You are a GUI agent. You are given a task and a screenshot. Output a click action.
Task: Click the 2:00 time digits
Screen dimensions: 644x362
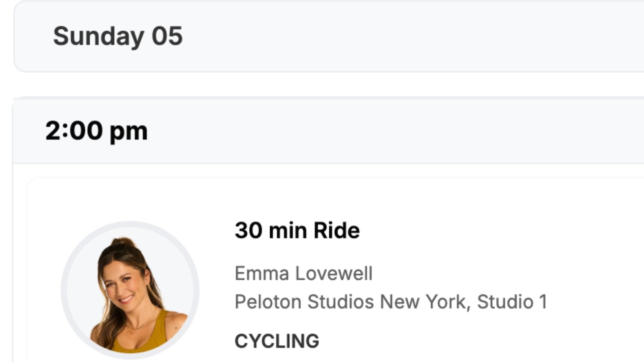74,131
